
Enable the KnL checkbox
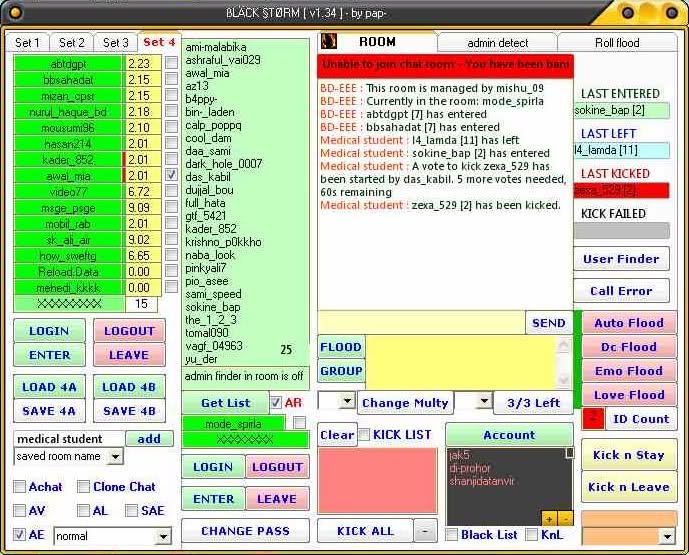pyautogui.click(x=532, y=535)
